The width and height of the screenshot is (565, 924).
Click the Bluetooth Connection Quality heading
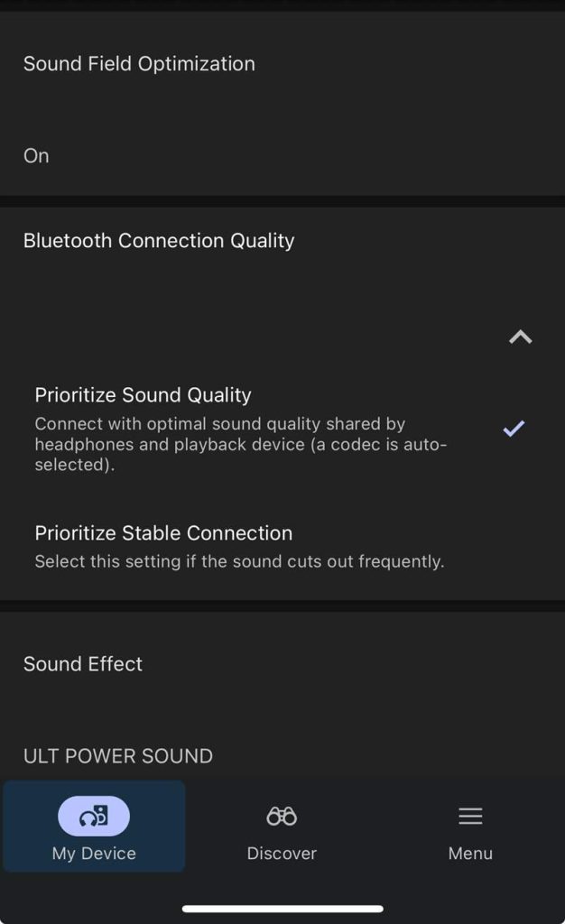(159, 241)
